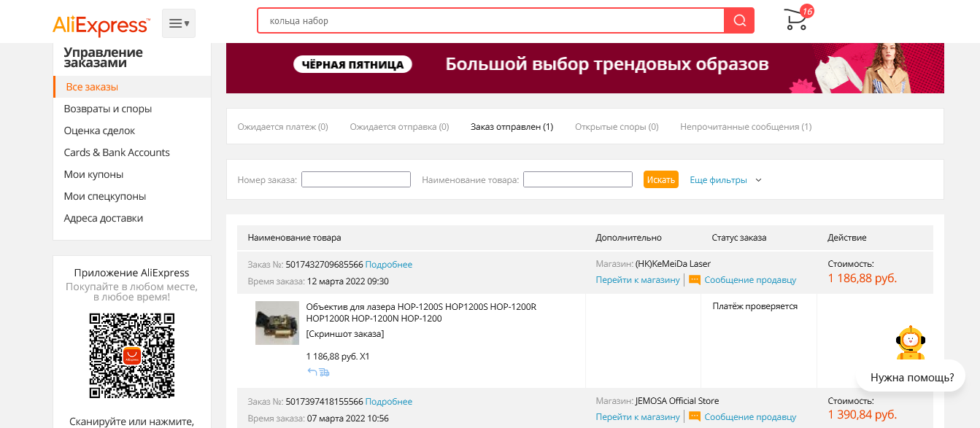Viewport: 980px width, 428px height.
Task: Click the helper robot mascot icon
Action: (x=910, y=343)
